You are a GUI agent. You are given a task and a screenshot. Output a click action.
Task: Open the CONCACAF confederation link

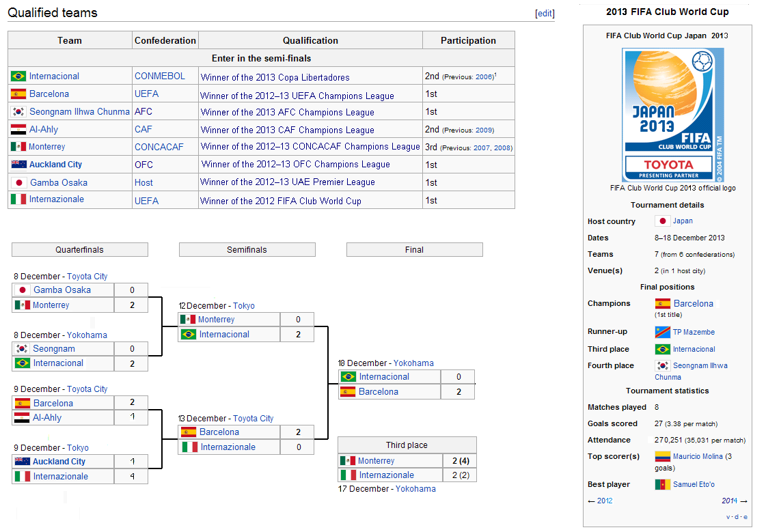(159, 147)
